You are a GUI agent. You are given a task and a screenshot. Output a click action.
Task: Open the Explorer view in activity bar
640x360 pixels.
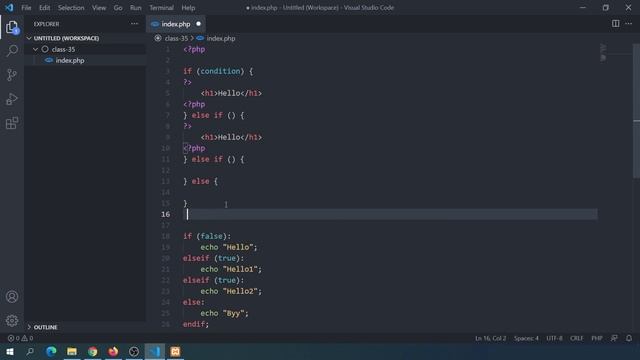[12, 27]
